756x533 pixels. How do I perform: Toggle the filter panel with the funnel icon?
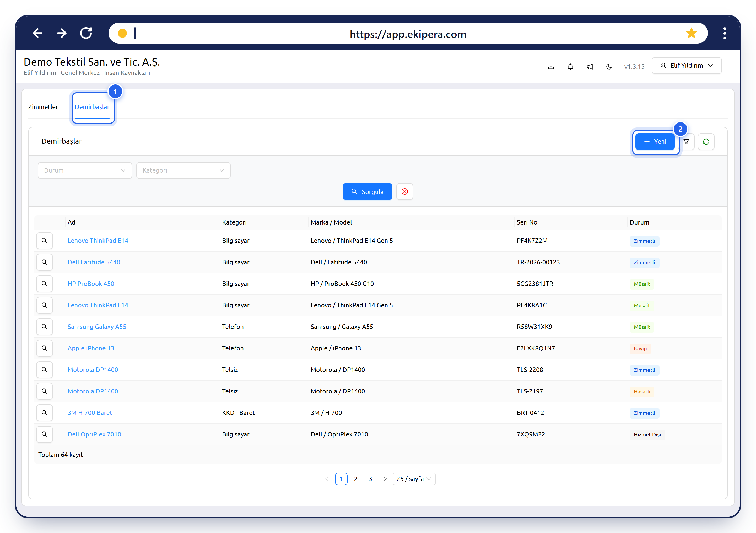click(x=686, y=142)
